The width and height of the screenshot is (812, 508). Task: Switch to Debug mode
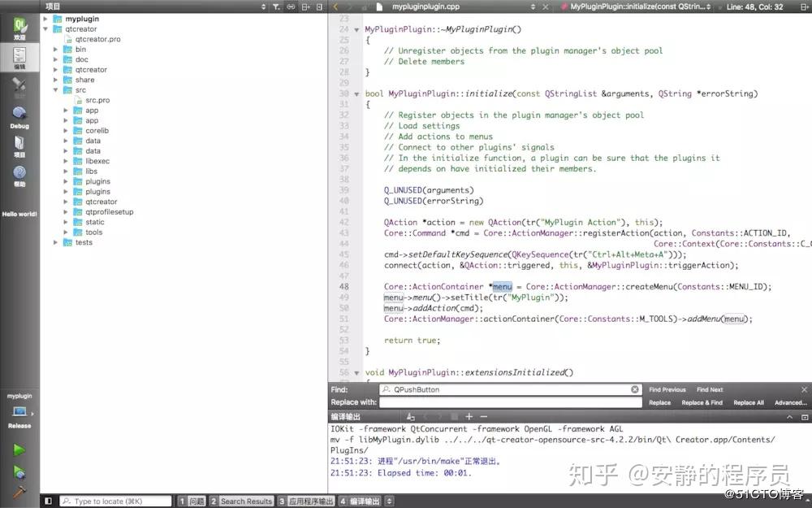19,117
